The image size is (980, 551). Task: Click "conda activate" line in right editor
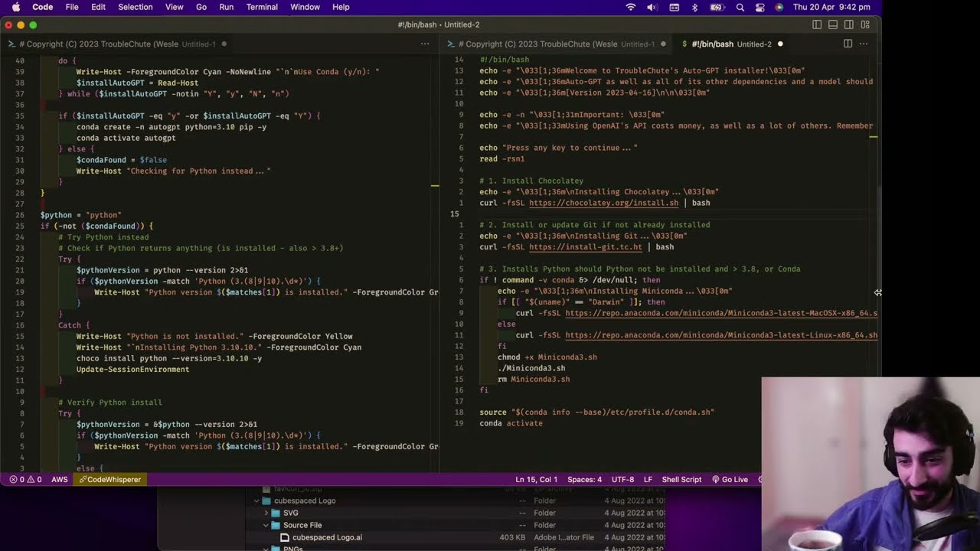tap(511, 423)
